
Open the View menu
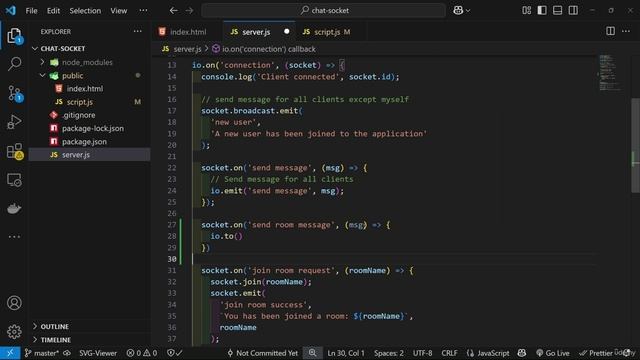[119, 11]
